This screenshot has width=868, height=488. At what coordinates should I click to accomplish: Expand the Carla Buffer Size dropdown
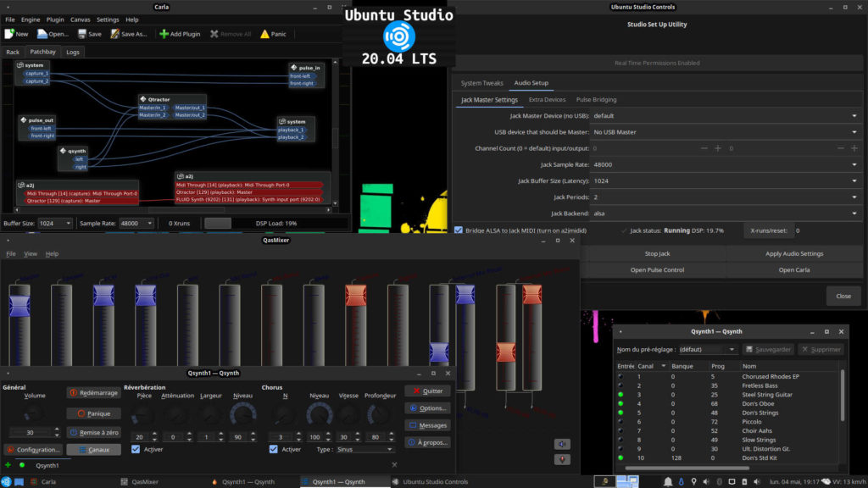click(x=56, y=223)
